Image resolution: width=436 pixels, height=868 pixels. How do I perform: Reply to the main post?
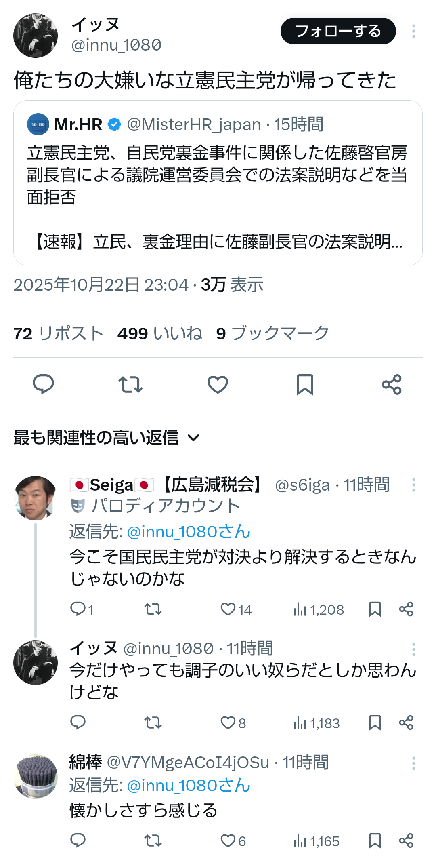(43, 384)
